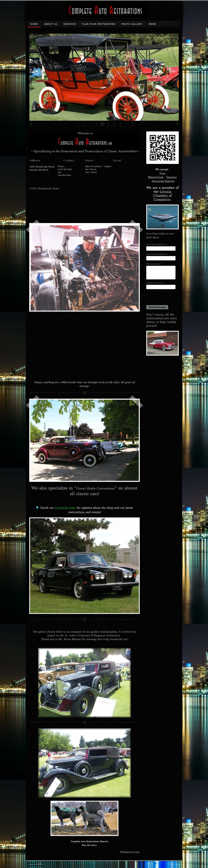Screen dimensions: 208x868
Task: Jump to slide 3 in slideshow pager
Action: click(x=90, y=124)
